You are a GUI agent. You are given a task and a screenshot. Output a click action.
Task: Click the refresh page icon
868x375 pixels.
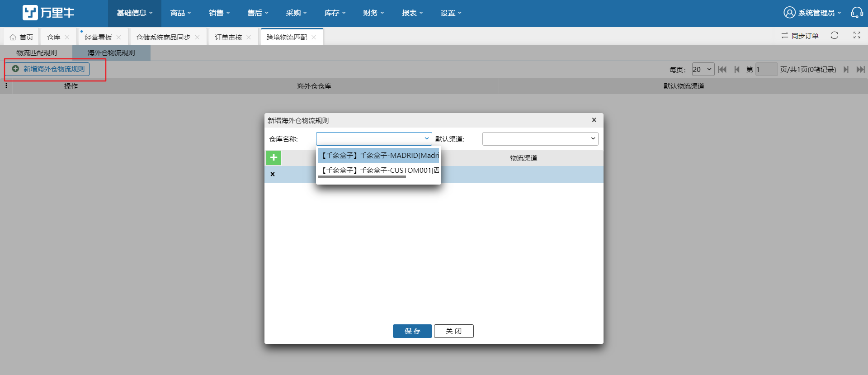pos(835,35)
